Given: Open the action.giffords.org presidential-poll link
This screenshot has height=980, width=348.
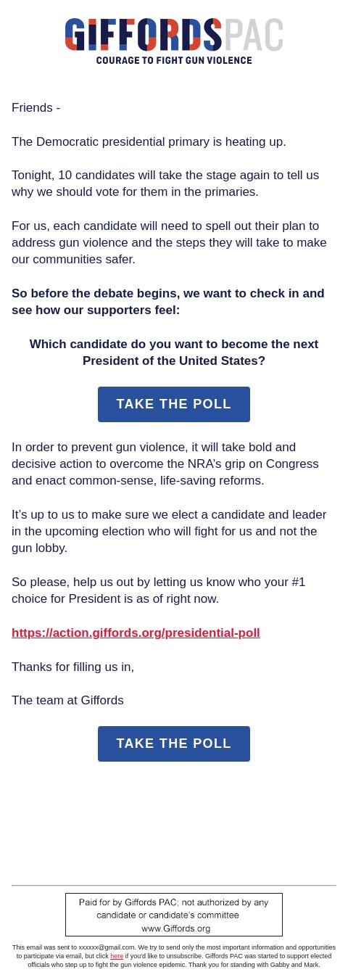Looking at the screenshot, I should pos(136,633).
